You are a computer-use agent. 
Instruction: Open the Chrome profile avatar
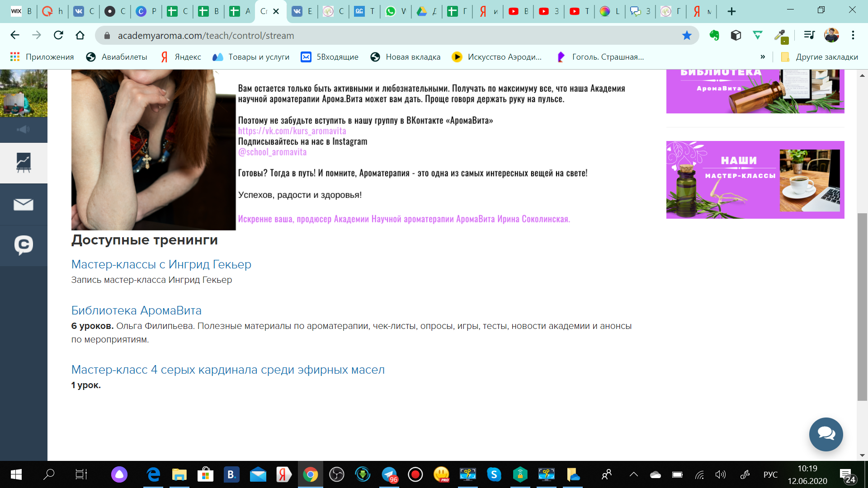[x=831, y=35]
